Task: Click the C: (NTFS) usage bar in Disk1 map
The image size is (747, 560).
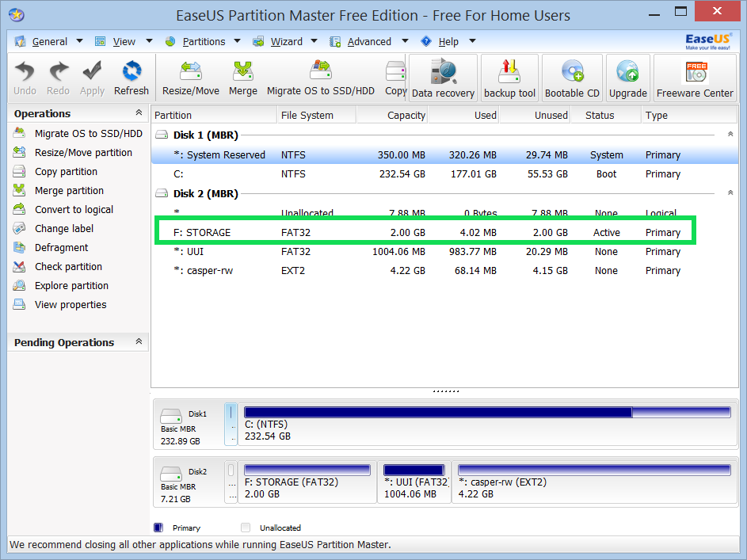Action: click(x=487, y=413)
